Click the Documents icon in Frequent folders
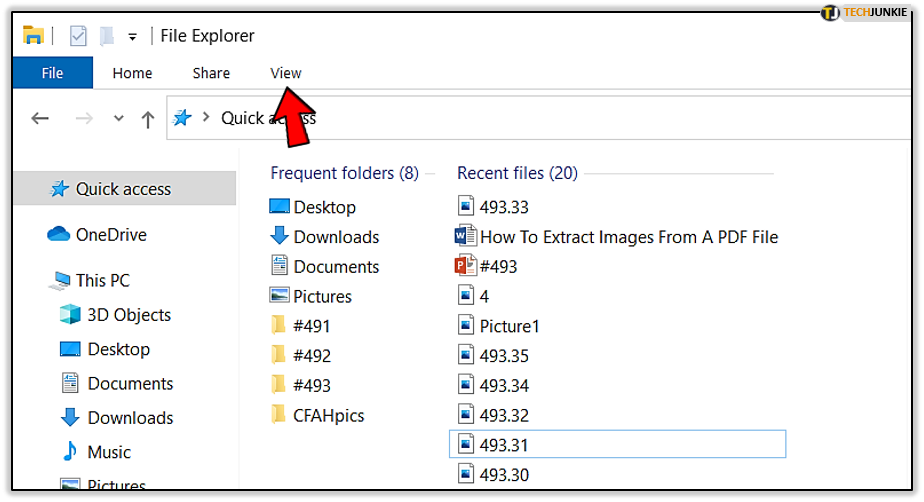Viewport: 924px width, 502px height. [279, 265]
